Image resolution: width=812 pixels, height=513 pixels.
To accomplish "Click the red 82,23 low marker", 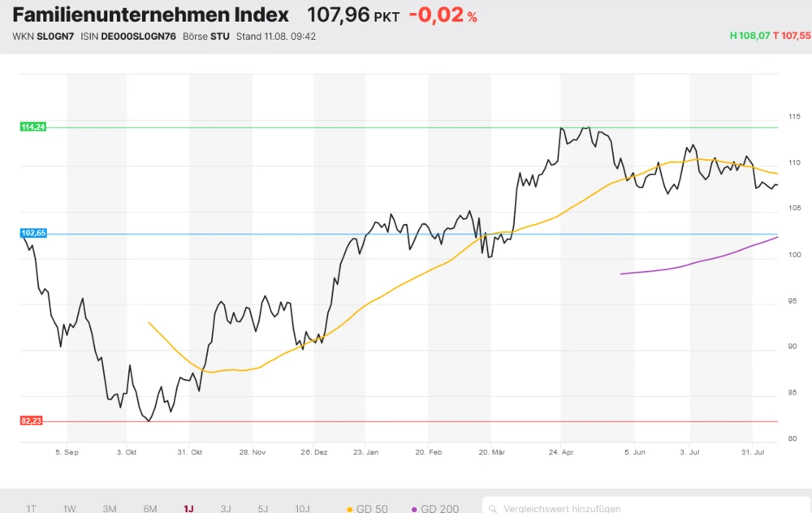I will 32,420.
